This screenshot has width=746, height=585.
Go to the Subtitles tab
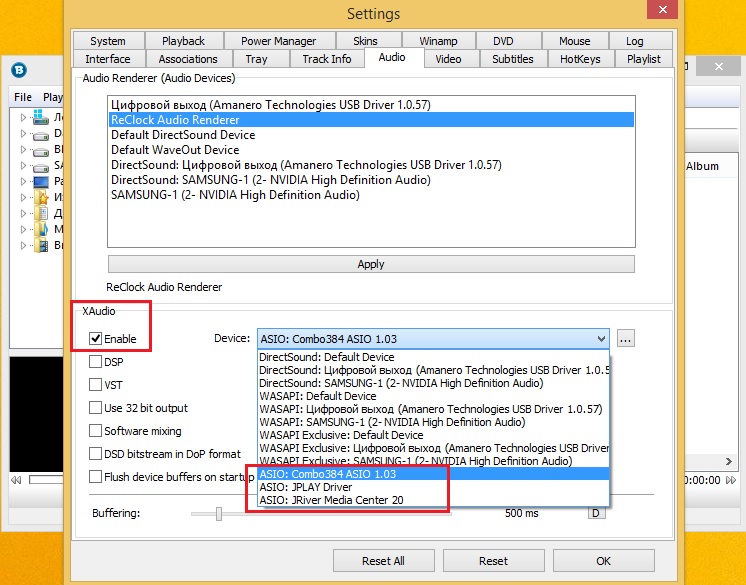513,59
